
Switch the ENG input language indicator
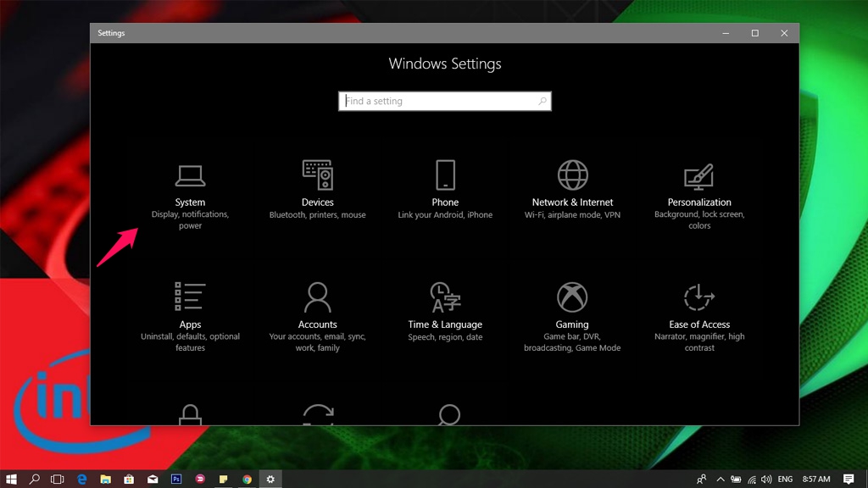[785, 480]
